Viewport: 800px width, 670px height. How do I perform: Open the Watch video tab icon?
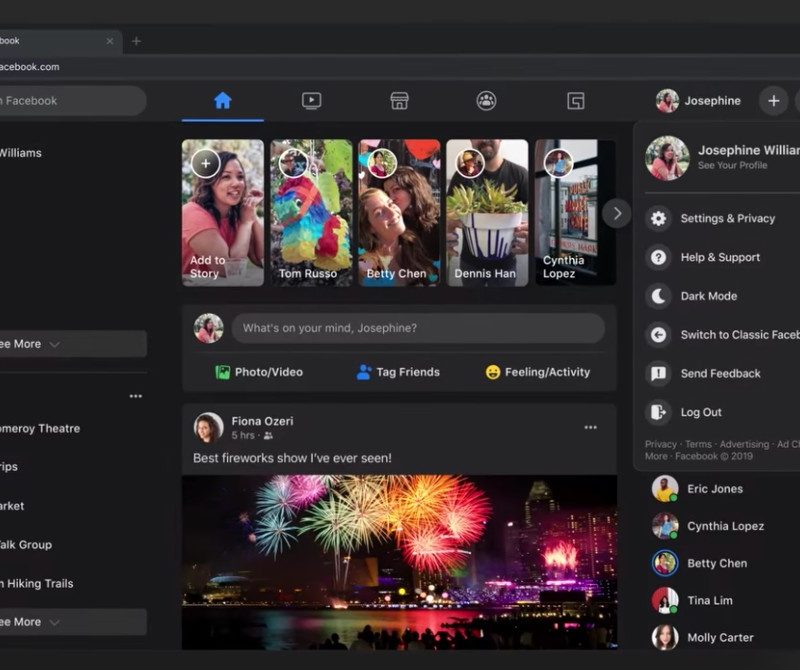coord(311,101)
